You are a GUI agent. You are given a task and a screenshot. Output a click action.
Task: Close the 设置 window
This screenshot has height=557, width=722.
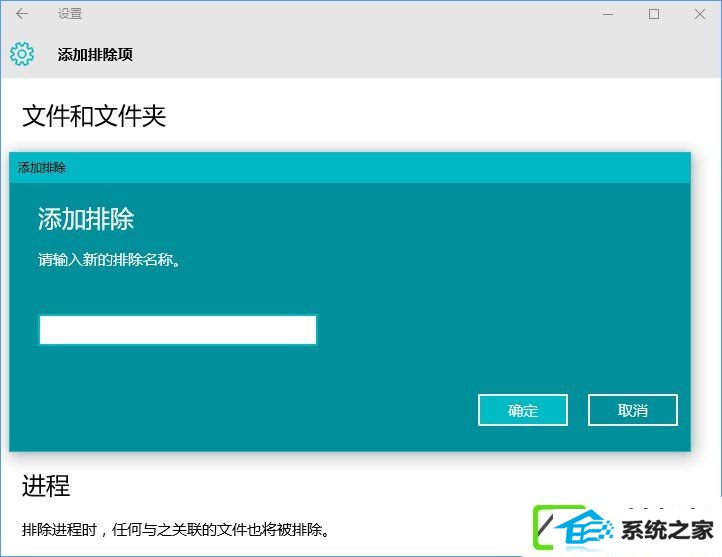click(699, 14)
